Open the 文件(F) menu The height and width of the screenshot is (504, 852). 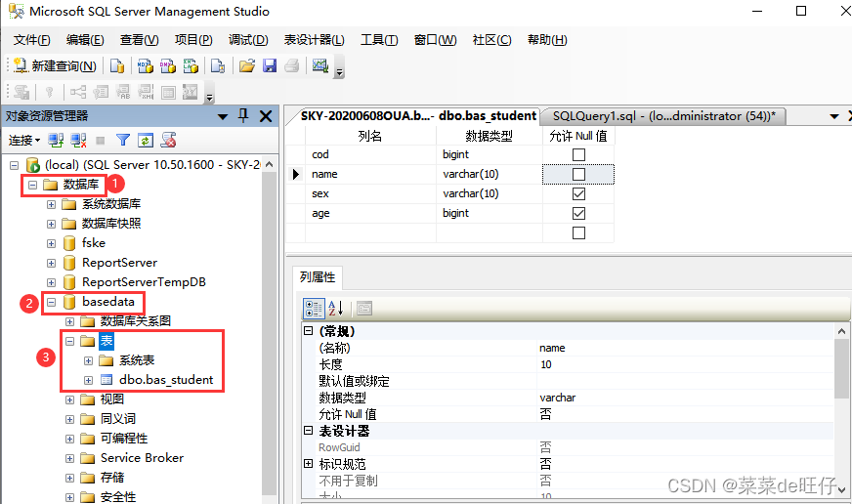(x=32, y=40)
